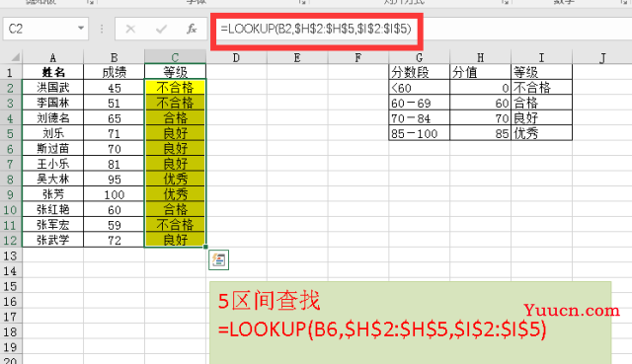The image size is (632, 364).
Task: Click lookup table cell 优秀 in column I
Action: [x=541, y=133]
